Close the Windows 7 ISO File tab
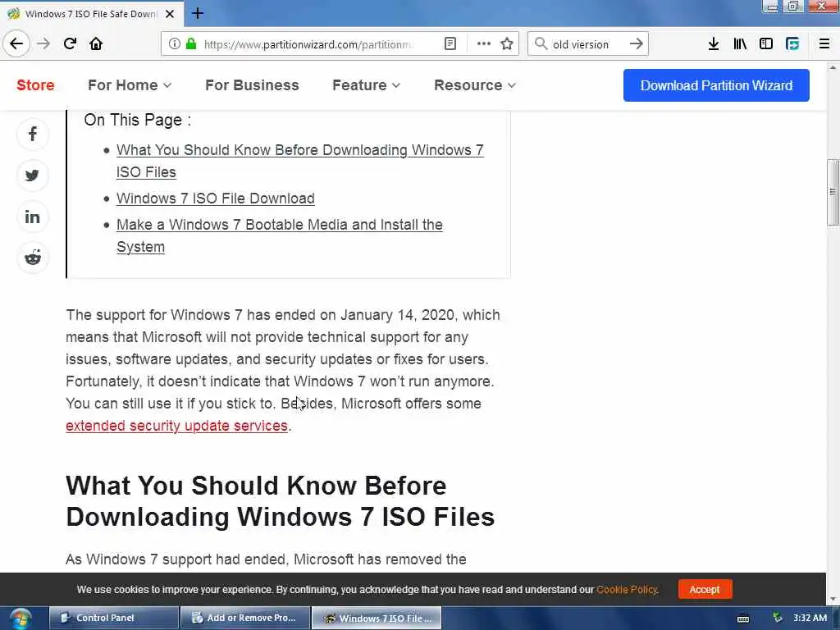Screen dimensions: 840x630 (170, 14)
